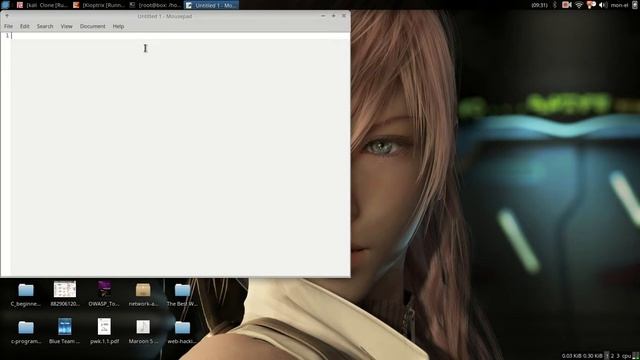Click the Mousepad window menu button at title-bar left
640x360 pixels.
tap(7, 16)
